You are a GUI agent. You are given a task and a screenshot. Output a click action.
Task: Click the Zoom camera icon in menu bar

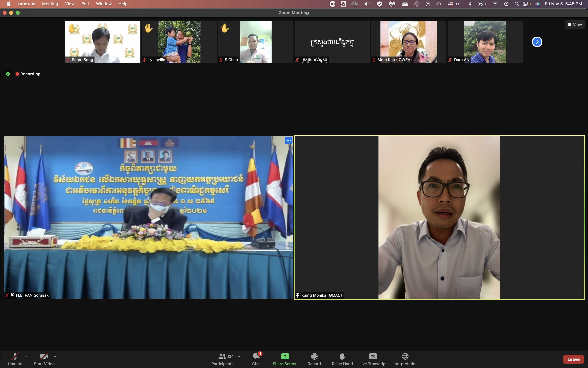tap(333, 4)
